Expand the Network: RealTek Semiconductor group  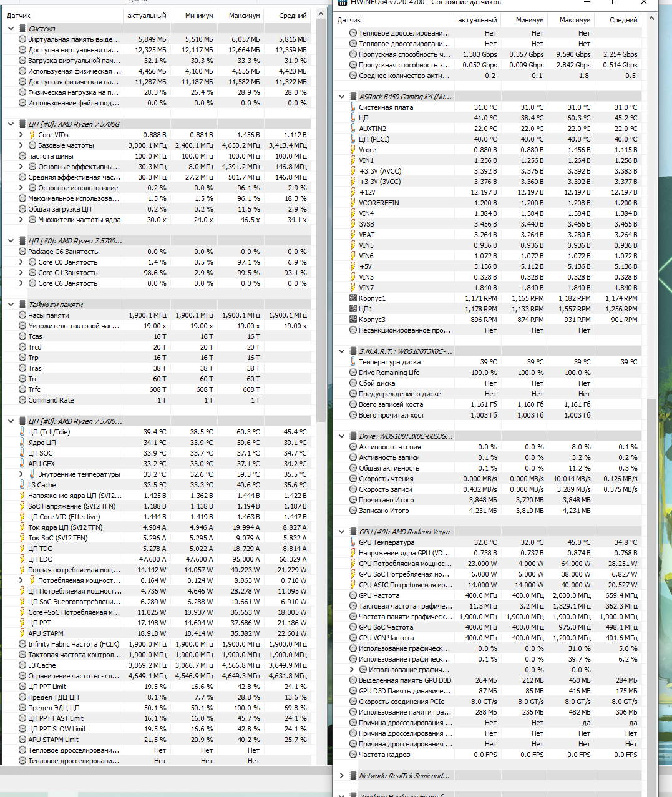click(x=341, y=776)
